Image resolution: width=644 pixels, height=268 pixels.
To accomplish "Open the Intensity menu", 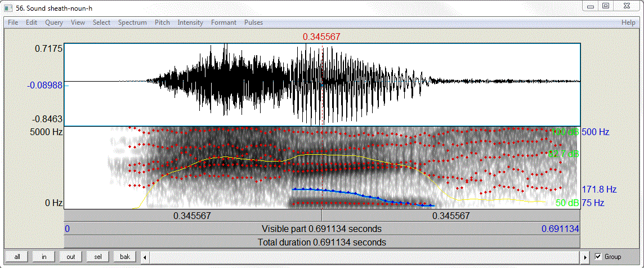I will pyautogui.click(x=190, y=23).
